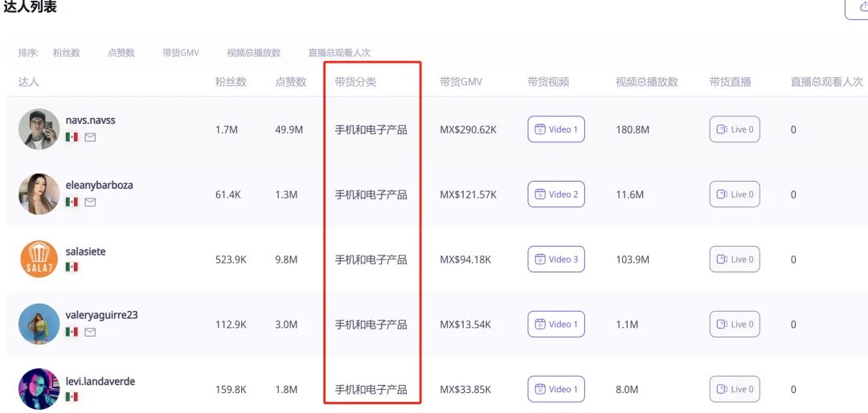The image size is (868, 413).
Task: Open Video 1 for navs.navss
Action: tap(556, 129)
